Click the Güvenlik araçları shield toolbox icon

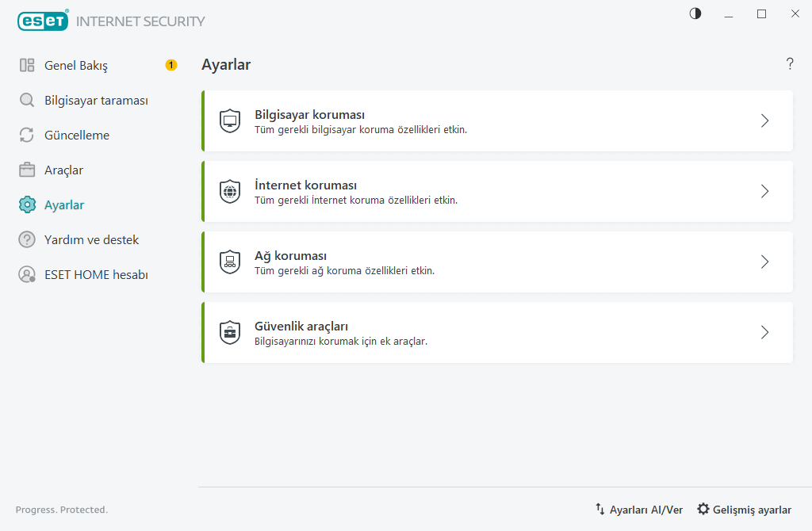(x=230, y=332)
